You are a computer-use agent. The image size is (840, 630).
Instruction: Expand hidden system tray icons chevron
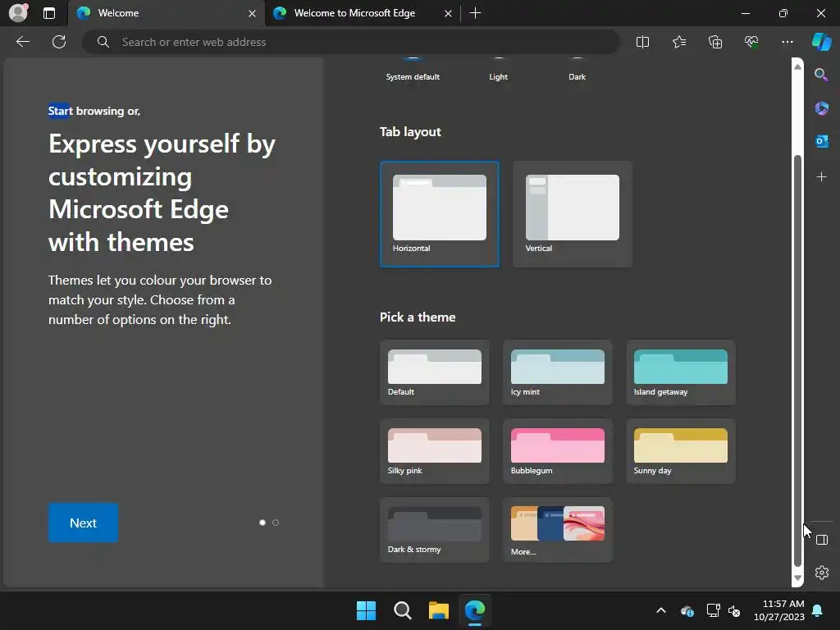[x=661, y=610]
